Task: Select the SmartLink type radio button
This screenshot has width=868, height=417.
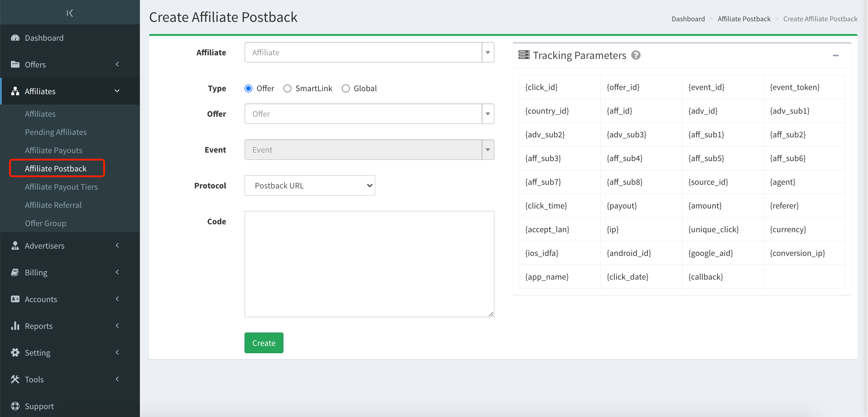Action: (x=287, y=88)
